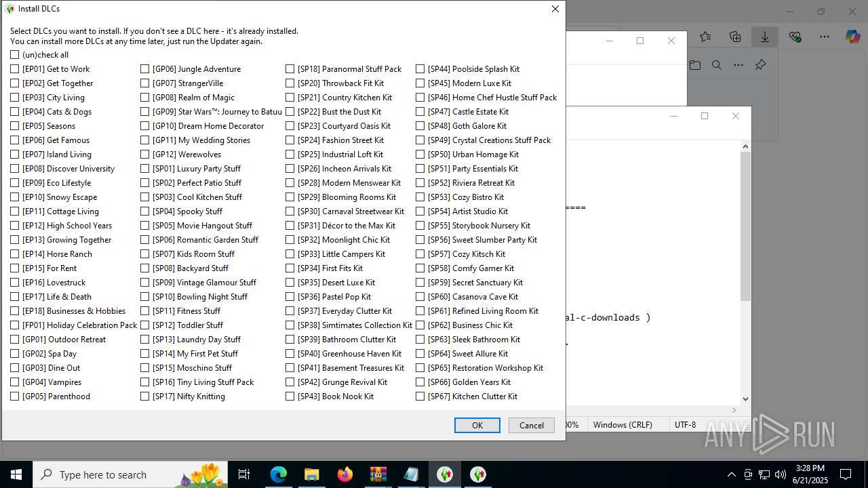The width and height of the screenshot is (868, 488).
Task: Tick [SP38] Simtimates Collection Kit
Action: 290,325
